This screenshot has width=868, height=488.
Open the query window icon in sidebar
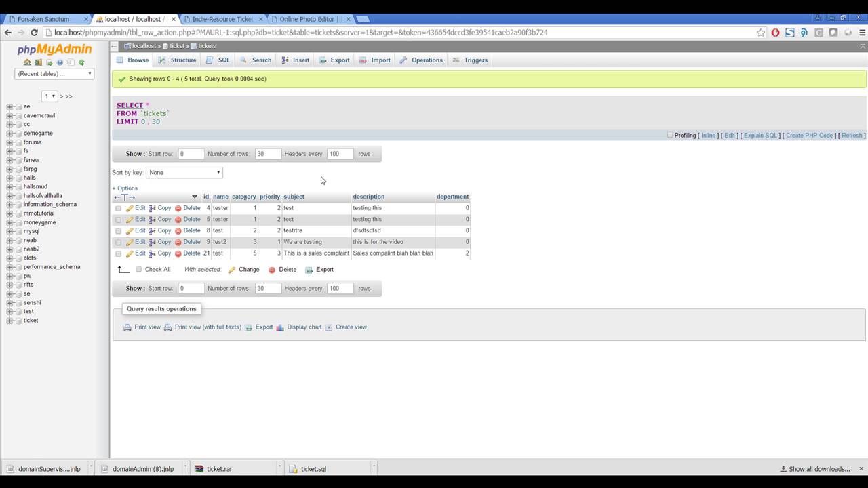tap(49, 62)
